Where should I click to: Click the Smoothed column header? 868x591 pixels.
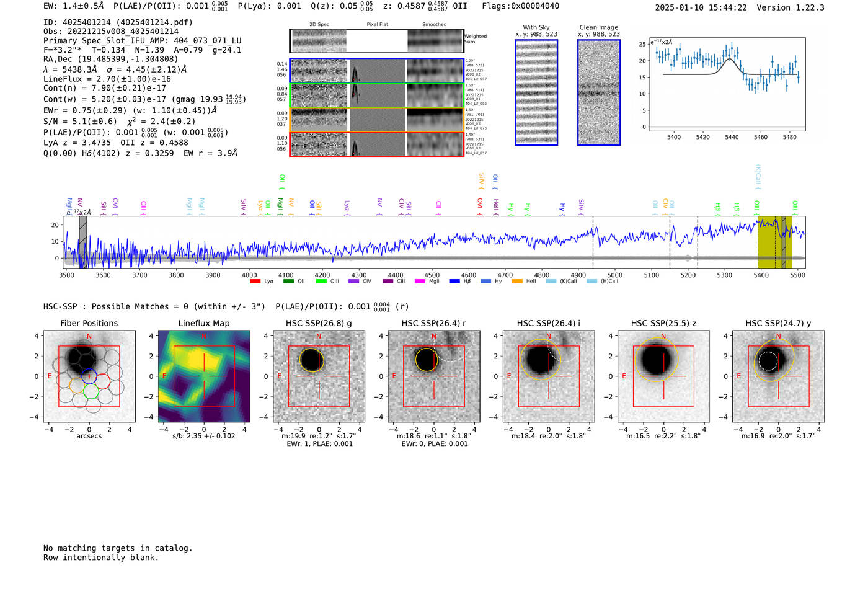coord(435,25)
